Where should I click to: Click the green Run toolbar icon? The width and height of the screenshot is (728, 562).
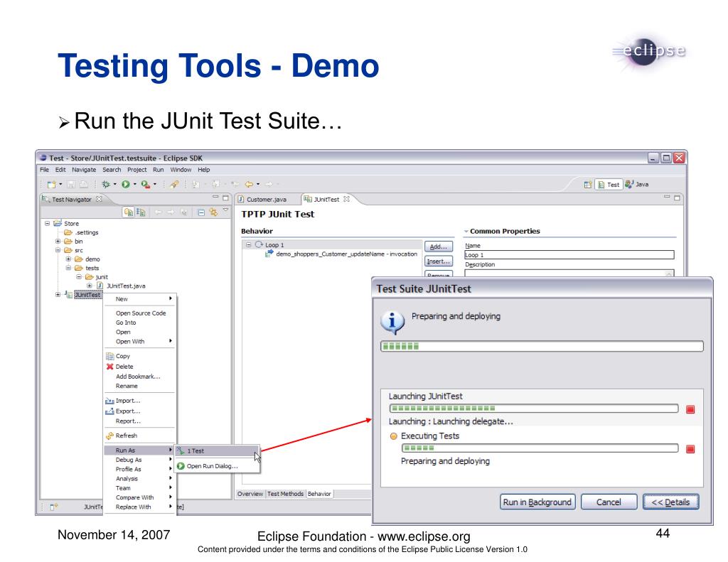coord(125,184)
